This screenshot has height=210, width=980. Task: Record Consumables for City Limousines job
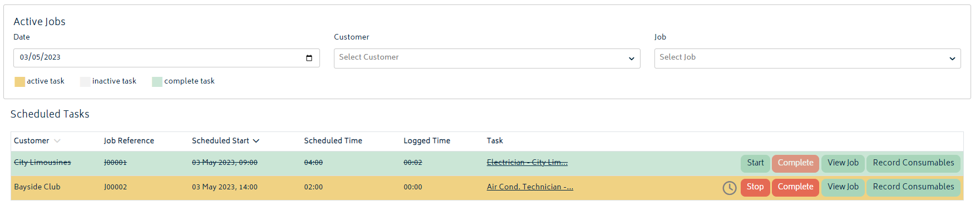(x=913, y=163)
